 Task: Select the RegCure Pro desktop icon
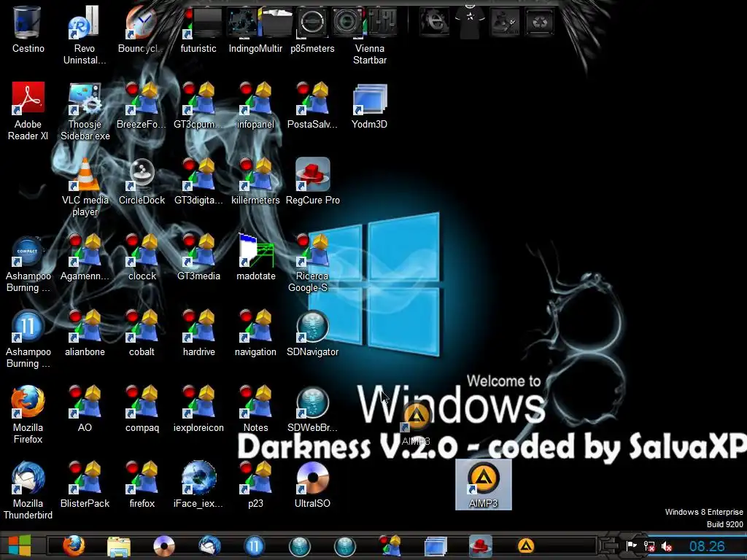coord(312,181)
